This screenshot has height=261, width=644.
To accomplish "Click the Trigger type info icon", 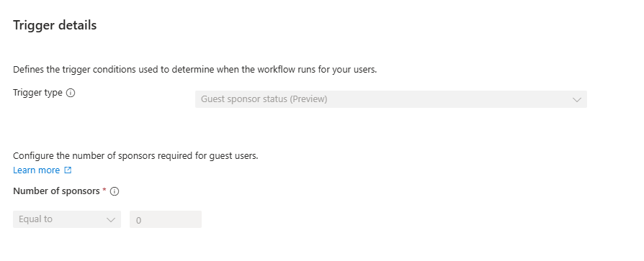I will 71,93.
